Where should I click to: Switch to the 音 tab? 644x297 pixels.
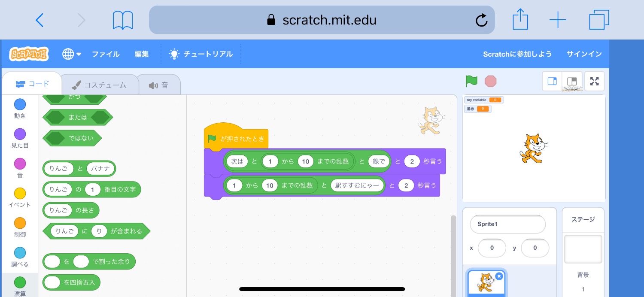[158, 85]
